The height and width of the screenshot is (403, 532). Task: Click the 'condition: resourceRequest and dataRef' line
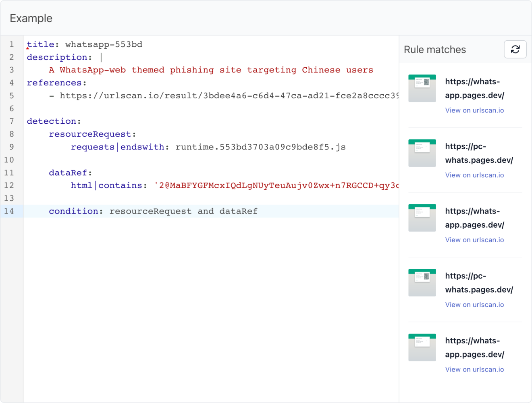153,211
